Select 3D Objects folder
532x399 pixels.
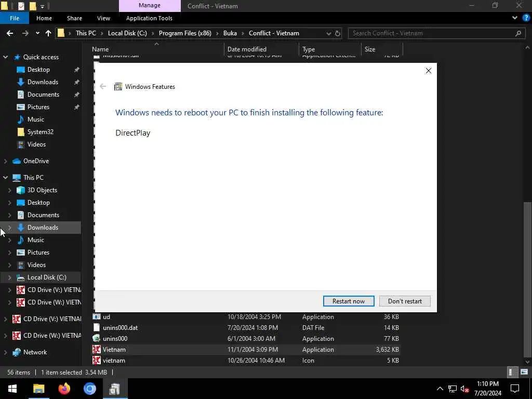click(42, 190)
